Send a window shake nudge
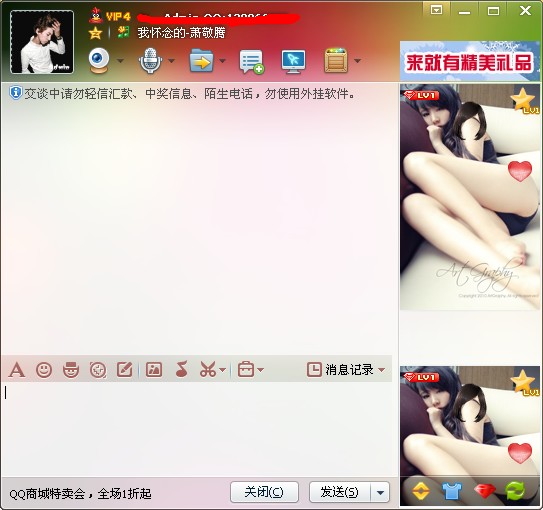 (98, 370)
